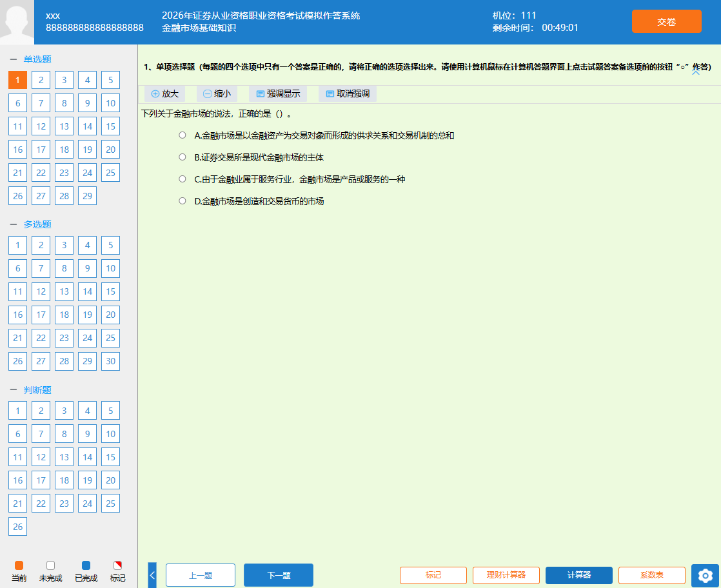Collapse the 判断题 section
The height and width of the screenshot is (588, 721).
pos(14,390)
